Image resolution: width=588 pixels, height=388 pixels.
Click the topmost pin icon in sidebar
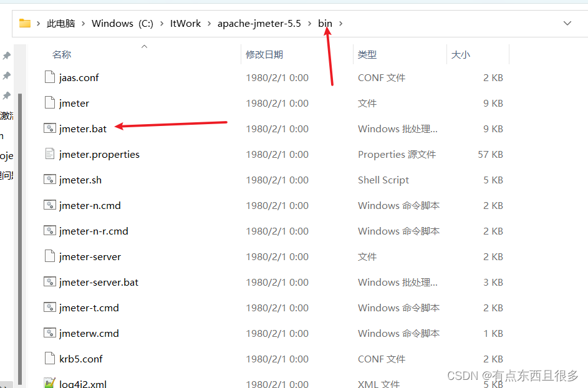7,56
